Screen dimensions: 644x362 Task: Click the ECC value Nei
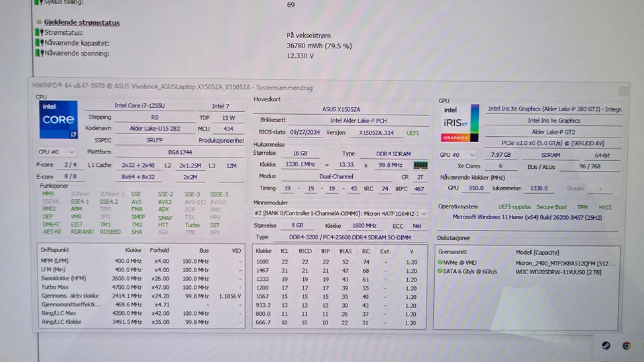(x=417, y=226)
